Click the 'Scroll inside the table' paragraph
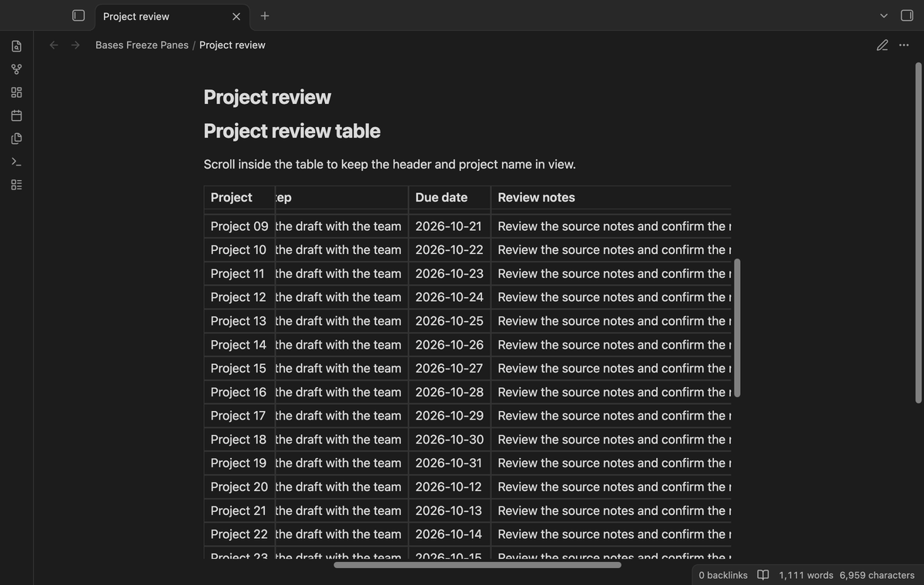 point(390,165)
